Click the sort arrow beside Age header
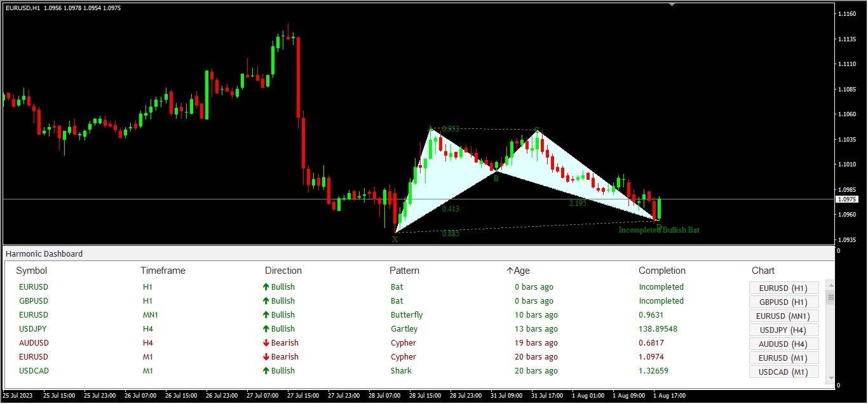Screen dimensions: 868x404 [510, 271]
